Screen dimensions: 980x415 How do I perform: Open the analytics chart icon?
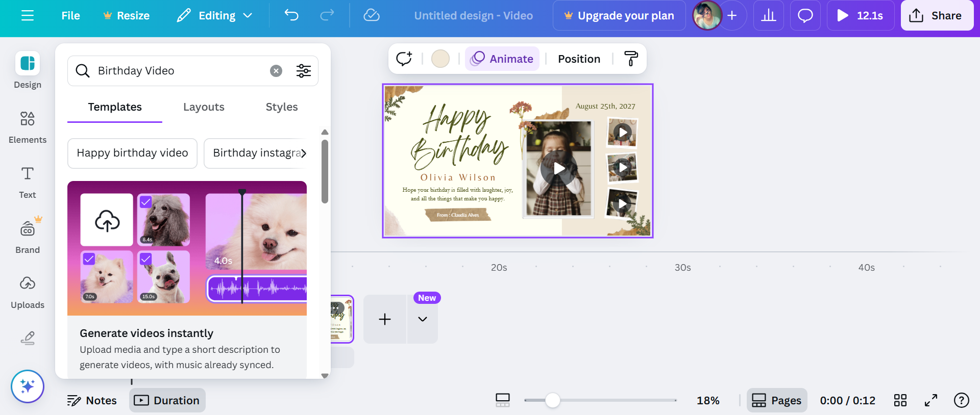point(769,16)
